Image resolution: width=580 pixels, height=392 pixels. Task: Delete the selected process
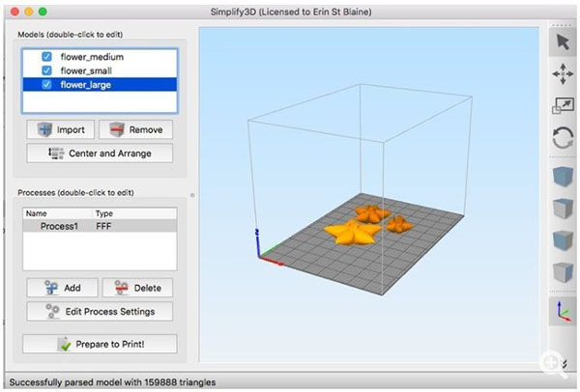[x=137, y=288]
